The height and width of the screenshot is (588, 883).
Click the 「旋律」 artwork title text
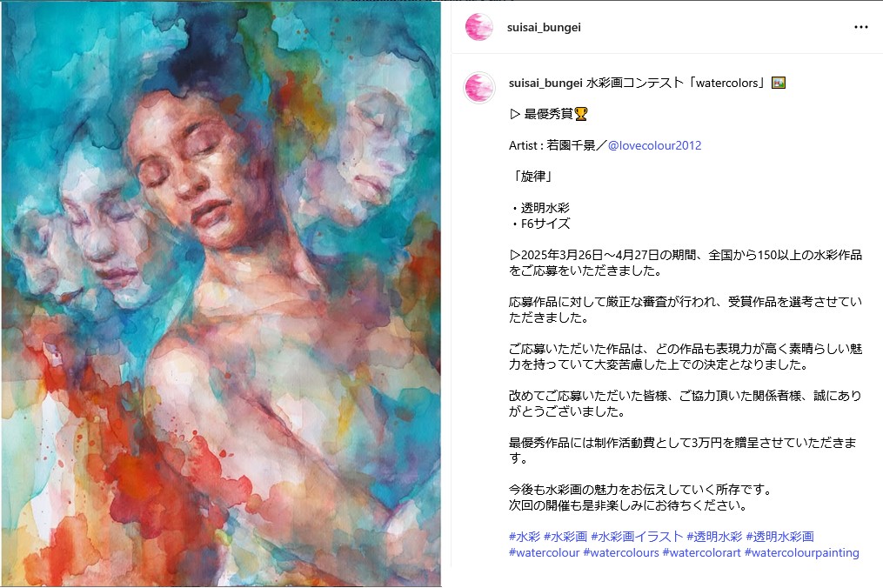(x=532, y=177)
